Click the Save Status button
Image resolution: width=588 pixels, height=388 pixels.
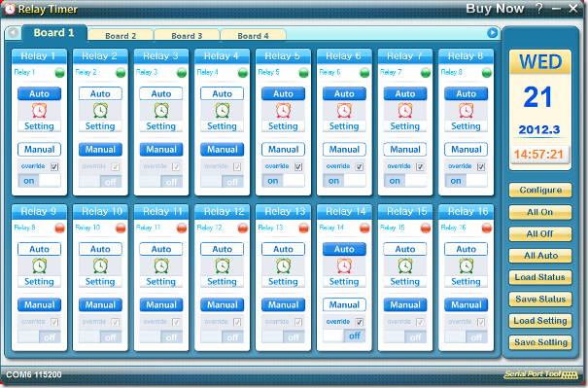(x=540, y=300)
